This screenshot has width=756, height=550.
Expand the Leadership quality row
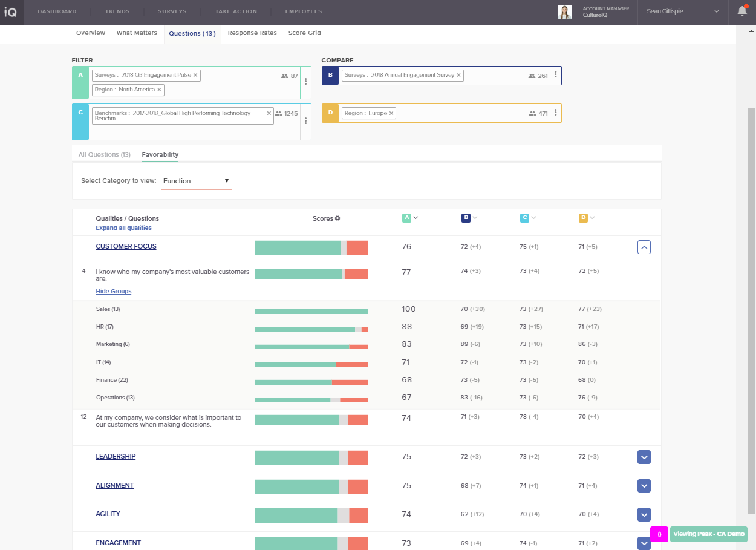click(644, 457)
